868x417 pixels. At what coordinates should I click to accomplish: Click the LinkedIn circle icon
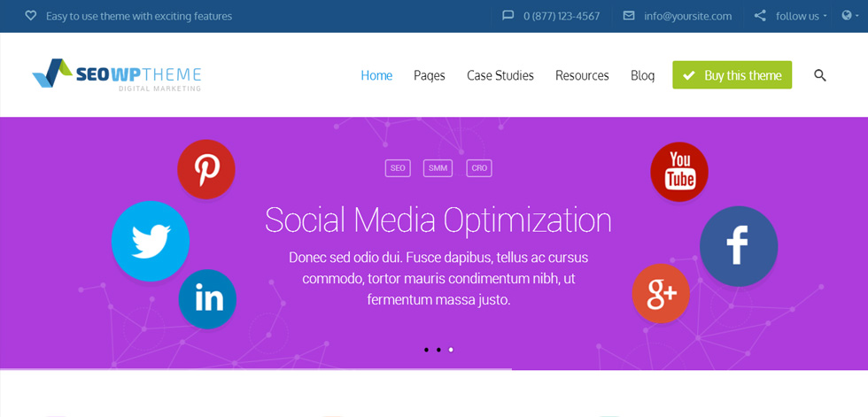click(x=207, y=299)
